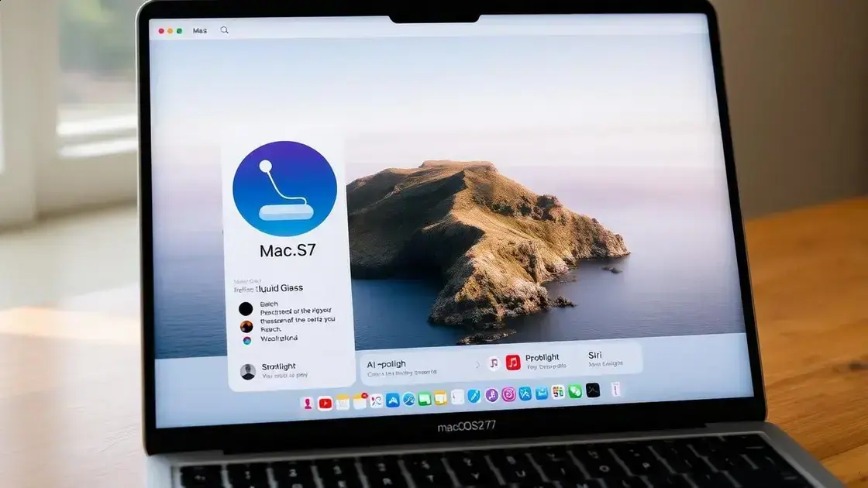This screenshot has width=868, height=488.
Task: Open the purple Podcasts icon in Dock
Action: (491, 395)
